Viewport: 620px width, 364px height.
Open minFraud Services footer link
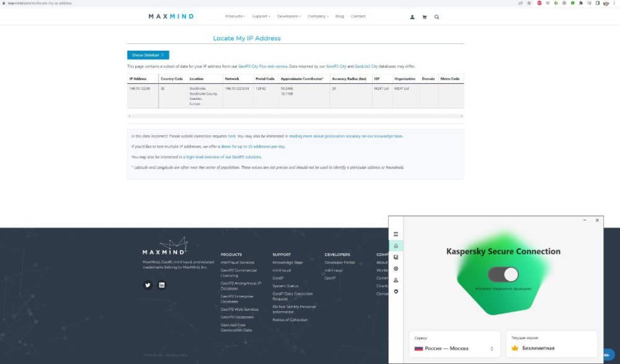237,262
